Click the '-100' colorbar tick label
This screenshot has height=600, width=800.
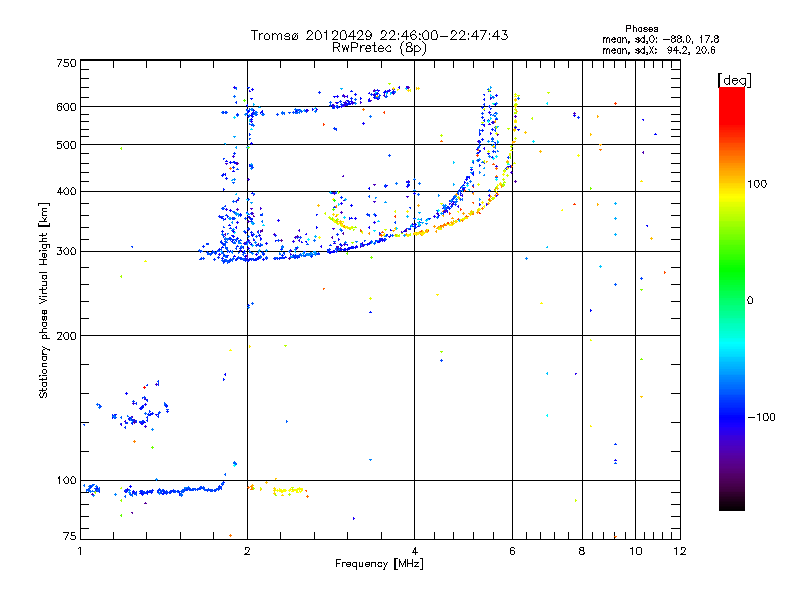pos(761,417)
